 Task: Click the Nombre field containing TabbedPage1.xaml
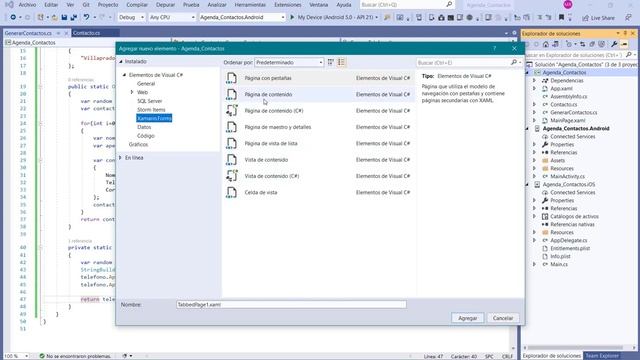291,304
